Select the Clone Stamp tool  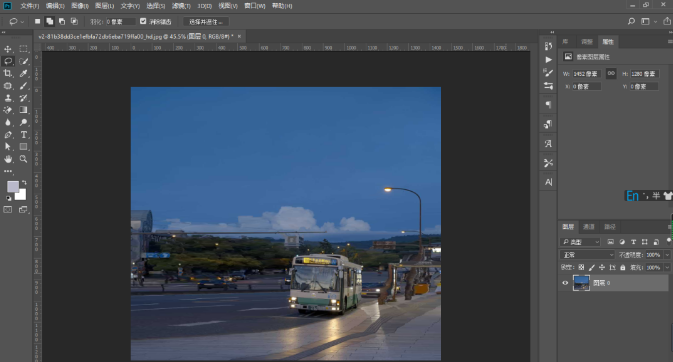click(8, 98)
